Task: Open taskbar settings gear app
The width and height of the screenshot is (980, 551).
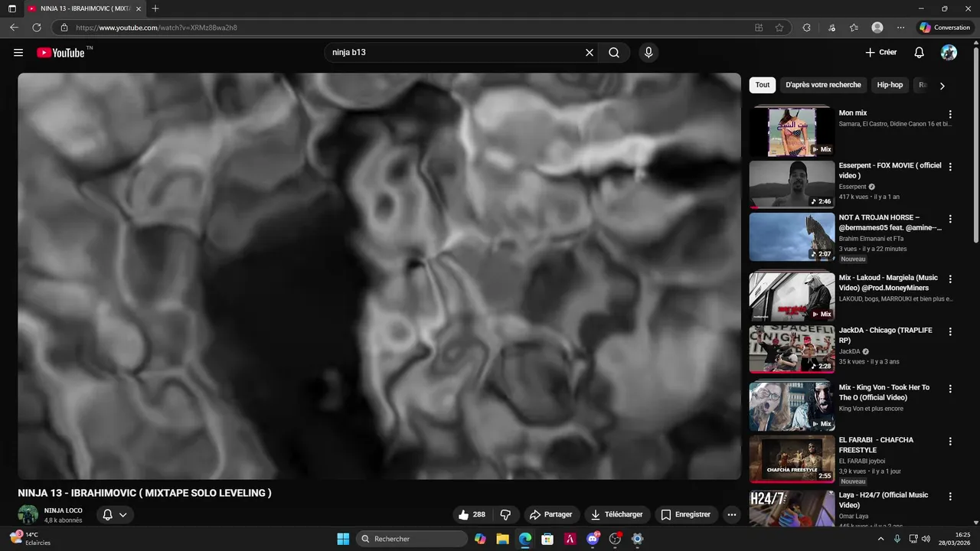Action: coord(637,539)
